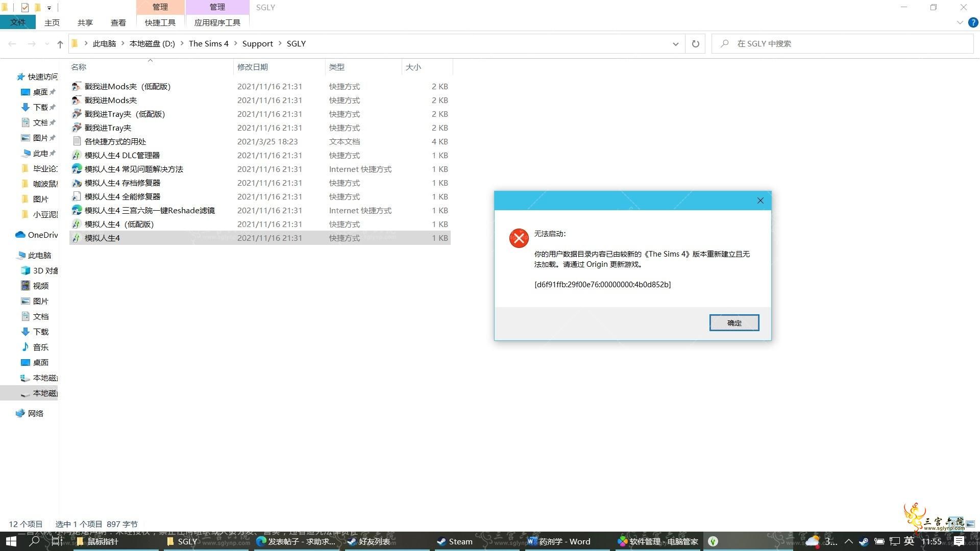Select the highlighted 模拟人生4 shortcut icon
The width and height of the screenshot is (980, 551).
[x=77, y=238]
